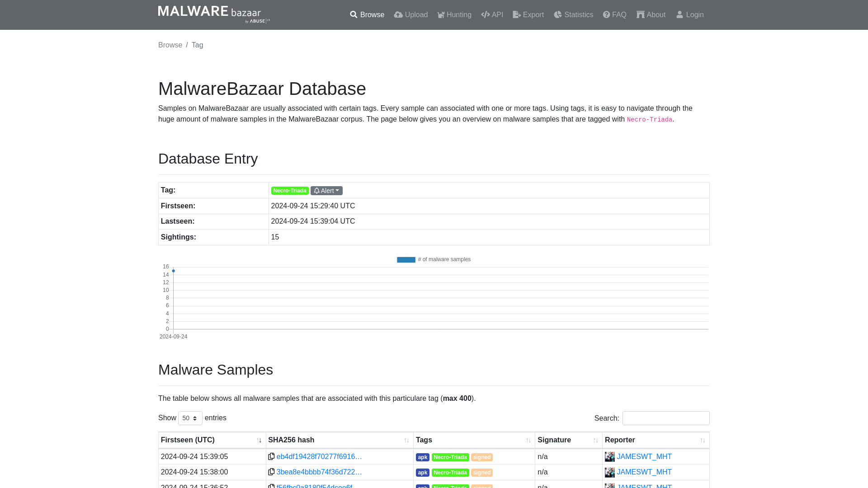Open the Browse nav item
The width and height of the screenshot is (868, 488).
pos(367,15)
